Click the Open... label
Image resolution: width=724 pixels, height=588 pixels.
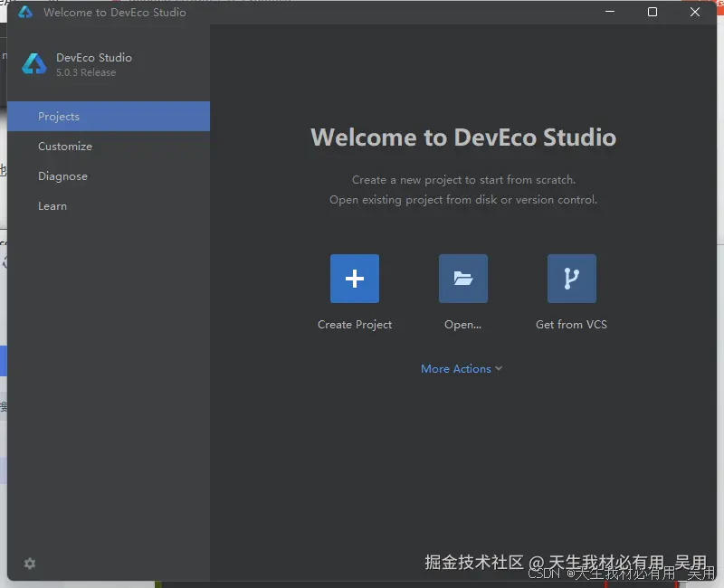[x=462, y=325]
